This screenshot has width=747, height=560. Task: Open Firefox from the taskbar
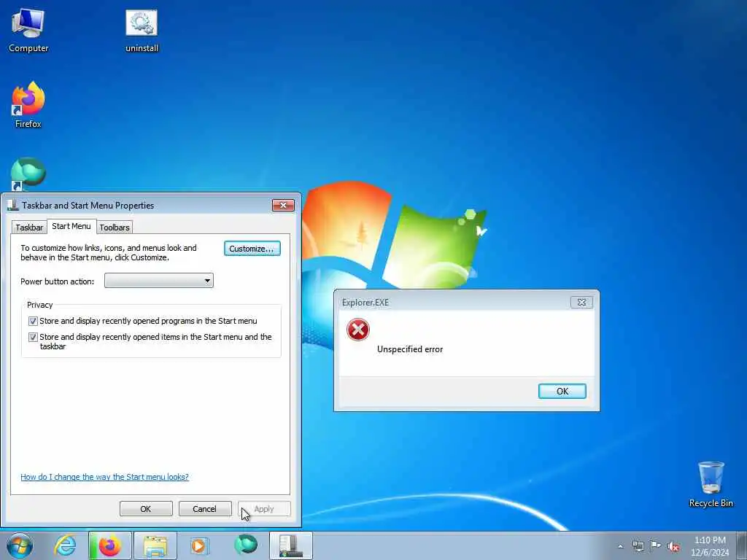[x=109, y=545]
